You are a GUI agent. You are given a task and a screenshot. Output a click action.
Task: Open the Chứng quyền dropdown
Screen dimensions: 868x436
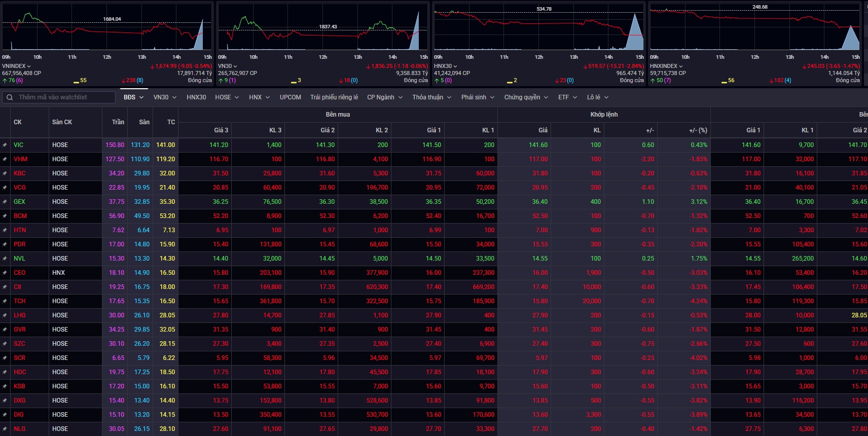point(526,97)
